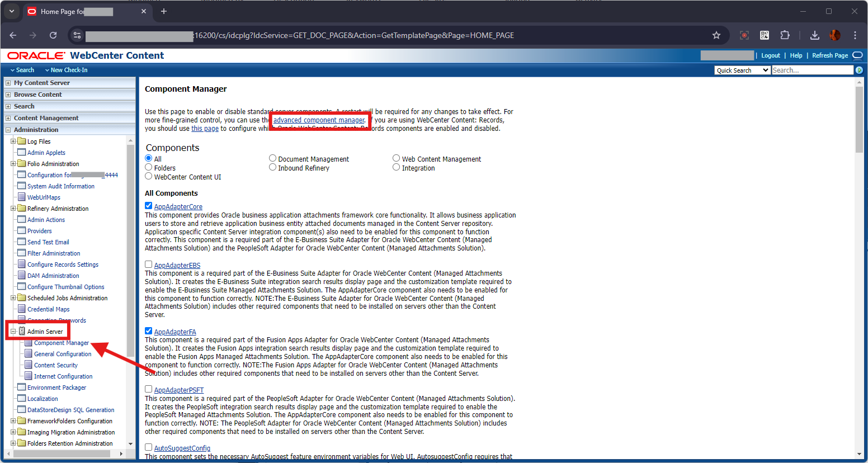Expand the Browse Content tray
The height and width of the screenshot is (463, 868).
coord(8,95)
